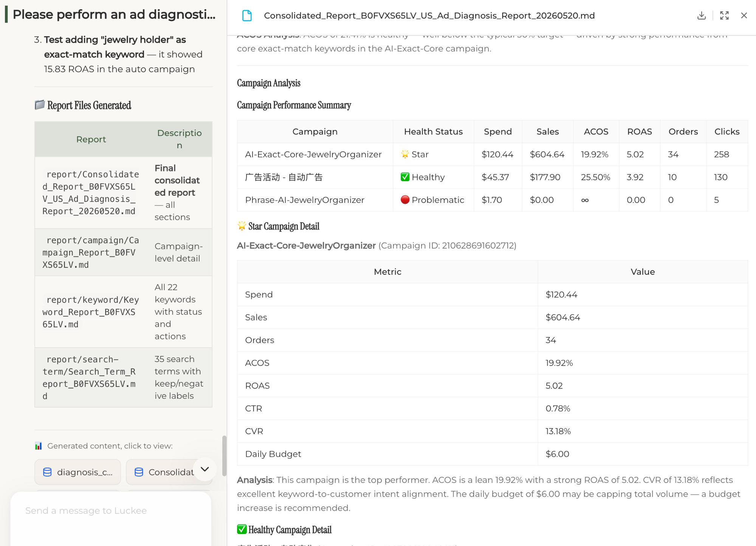Viewport: 756px width, 546px height.
Task: Close the report preview panel
Action: point(744,15)
